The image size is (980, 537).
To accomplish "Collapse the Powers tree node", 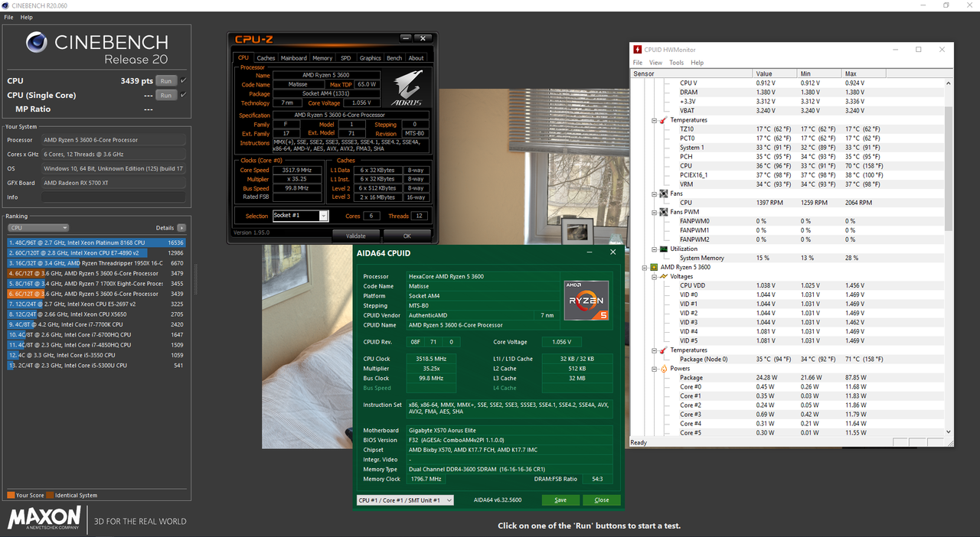I will pos(655,369).
